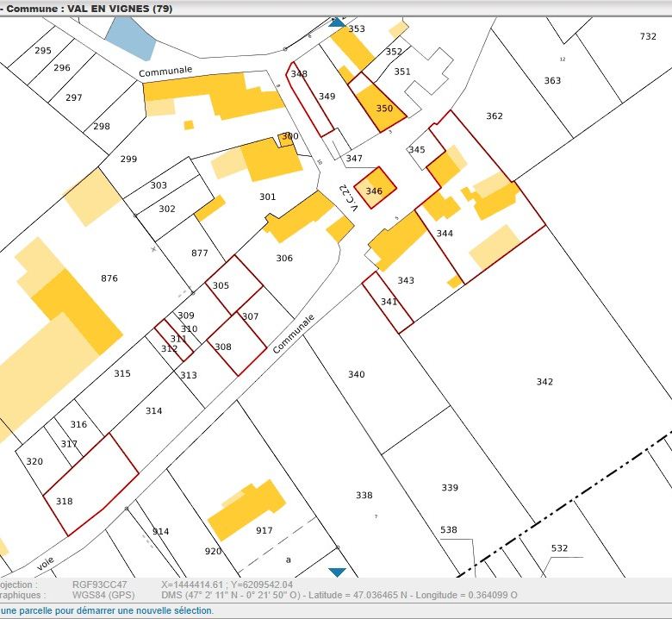This screenshot has height=619, width=672.
Task: Click the RGF93CC47 projection value
Action: pos(99,585)
